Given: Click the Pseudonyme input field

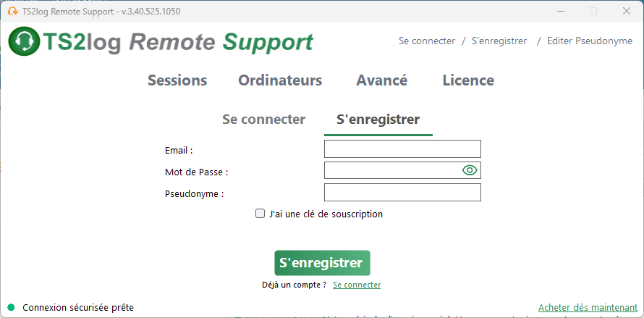Looking at the screenshot, I should pyautogui.click(x=402, y=192).
